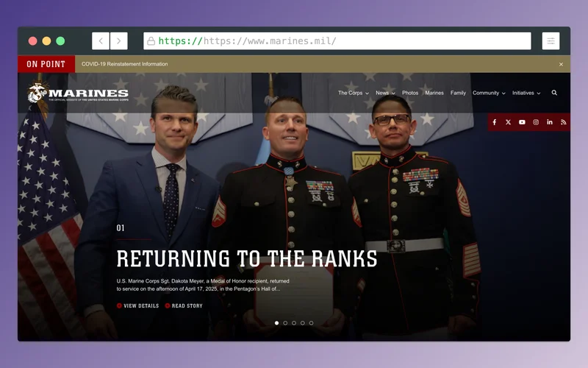
Task: Select the third carousel slide dot
Action: pyautogui.click(x=294, y=323)
